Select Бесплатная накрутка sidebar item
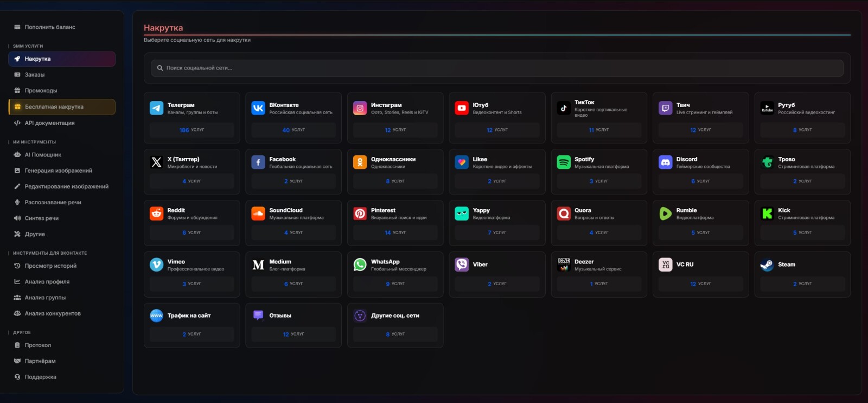 coord(54,107)
